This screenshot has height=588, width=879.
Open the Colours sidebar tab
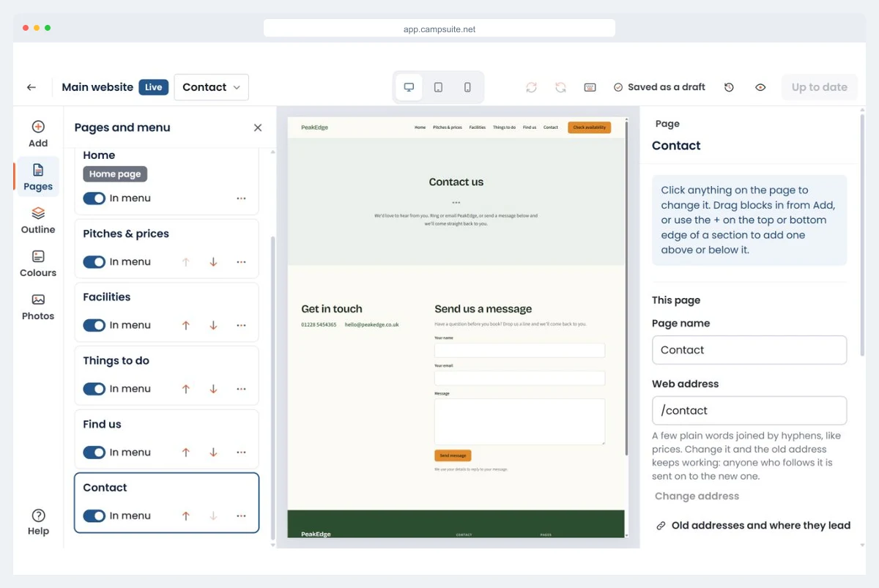pyautogui.click(x=38, y=264)
